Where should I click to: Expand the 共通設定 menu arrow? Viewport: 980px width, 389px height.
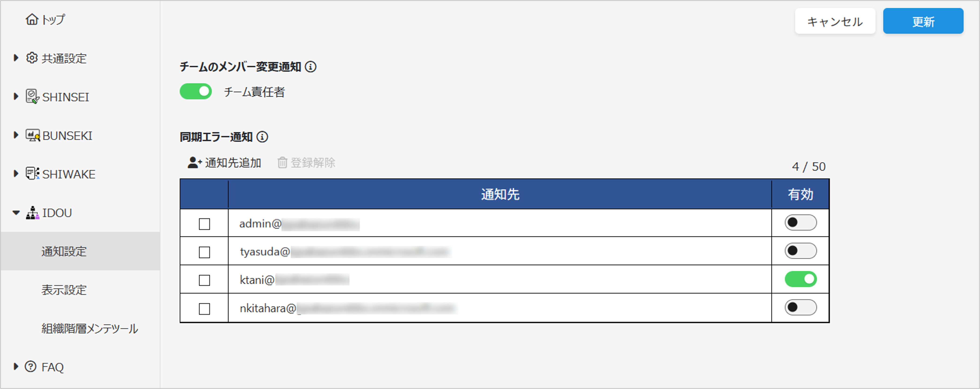[x=16, y=58]
